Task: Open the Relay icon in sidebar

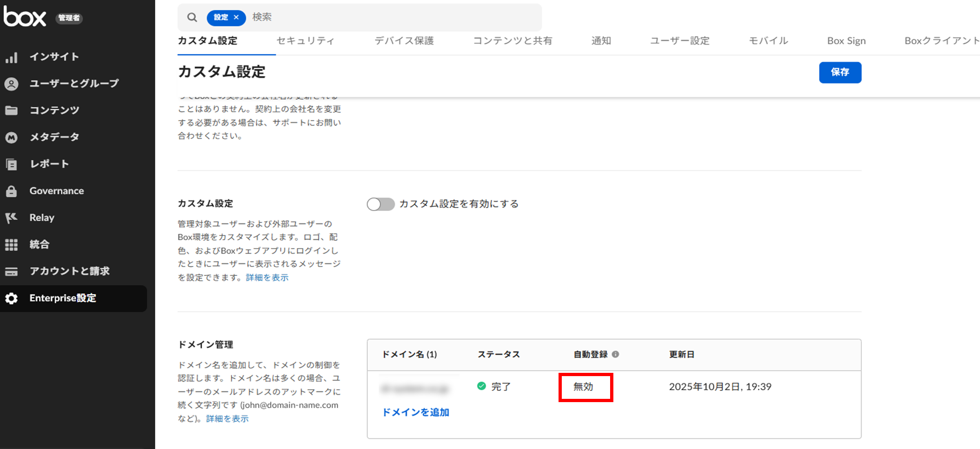Action: [12, 218]
